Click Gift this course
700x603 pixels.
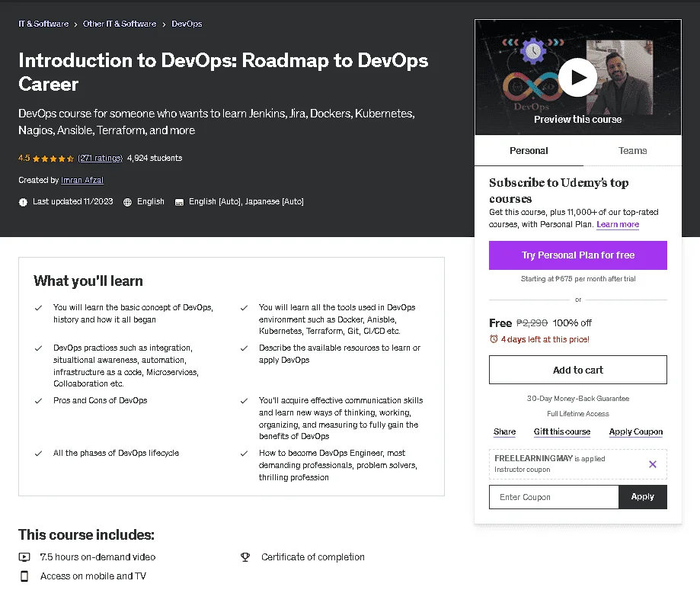pos(561,431)
